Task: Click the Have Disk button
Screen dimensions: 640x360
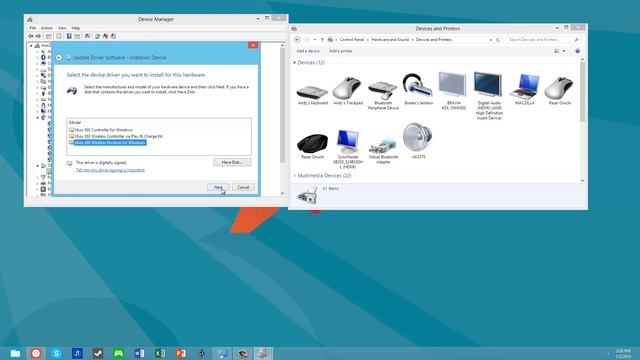Action: pos(232,162)
